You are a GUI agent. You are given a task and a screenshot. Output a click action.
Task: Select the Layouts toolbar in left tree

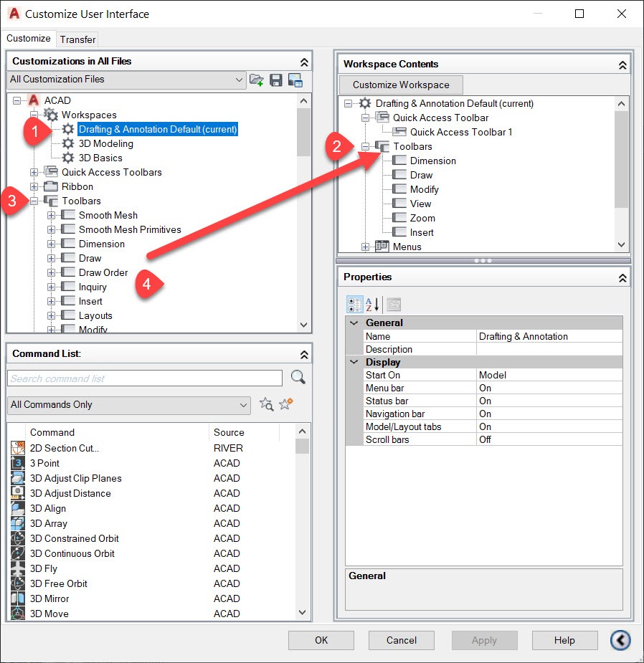pyautogui.click(x=95, y=316)
